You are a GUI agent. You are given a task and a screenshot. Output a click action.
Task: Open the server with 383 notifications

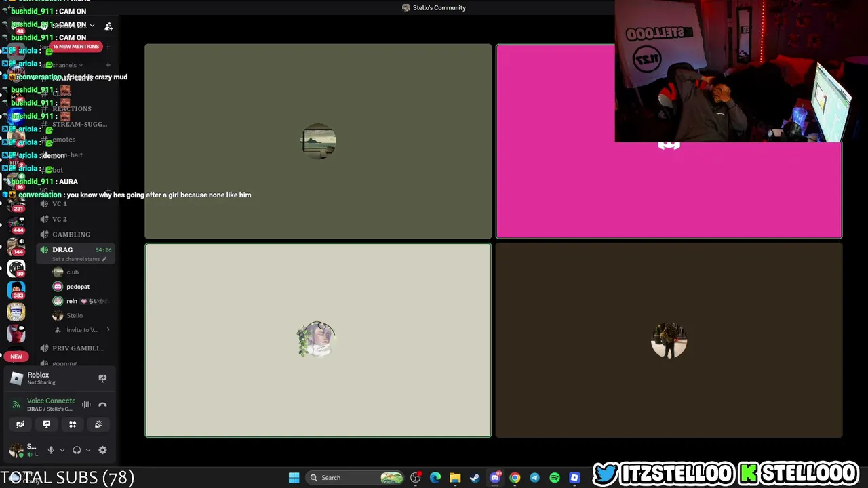[16, 290]
